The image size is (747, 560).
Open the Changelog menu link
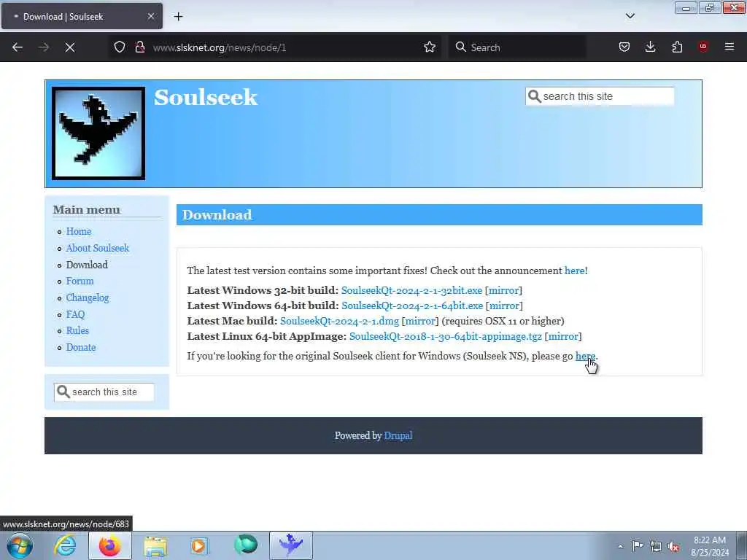[88, 297]
